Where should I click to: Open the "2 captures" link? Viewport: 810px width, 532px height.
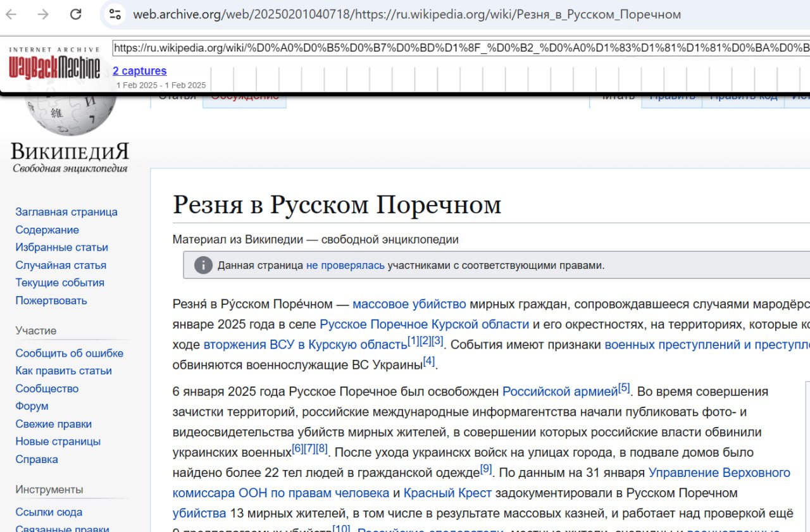point(139,71)
